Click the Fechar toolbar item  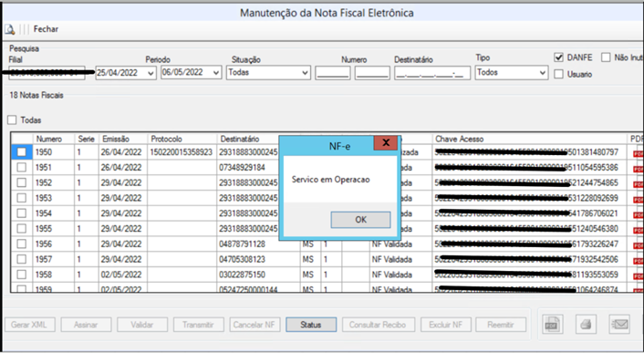pos(46,29)
